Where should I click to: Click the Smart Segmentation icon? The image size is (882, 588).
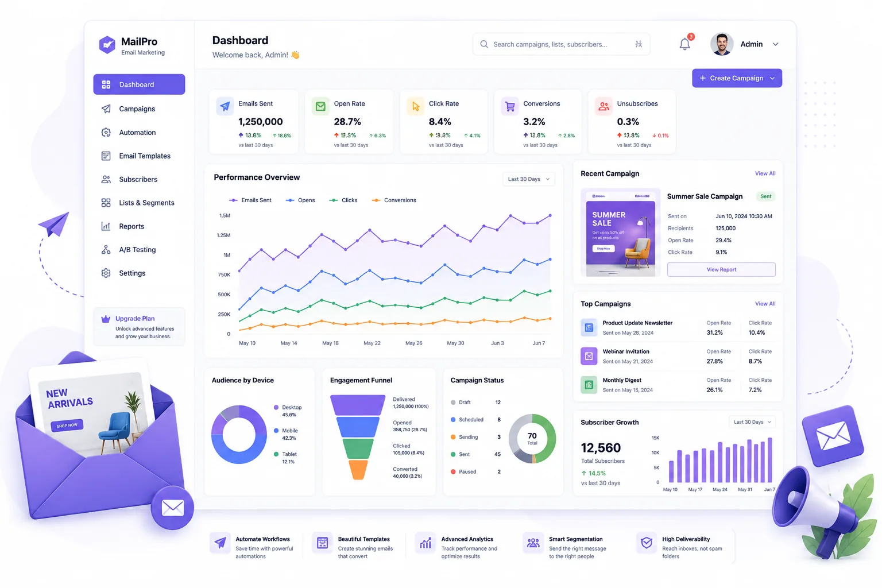(533, 543)
